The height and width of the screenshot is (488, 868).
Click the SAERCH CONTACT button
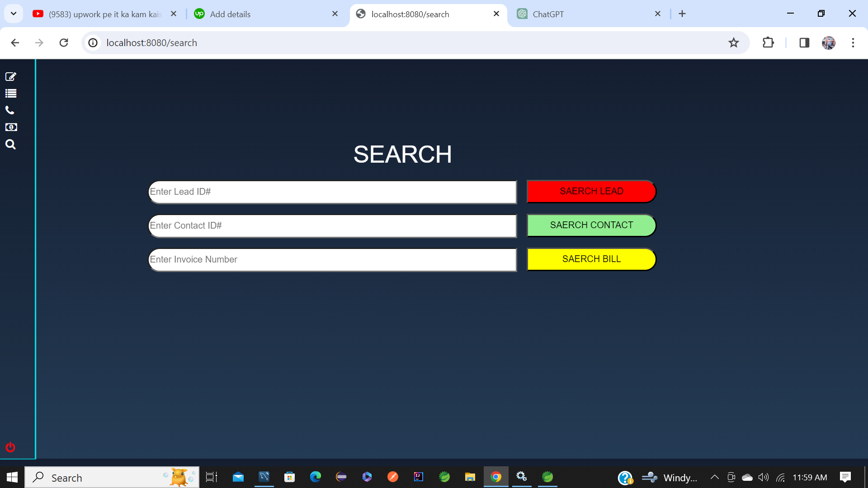click(591, 225)
